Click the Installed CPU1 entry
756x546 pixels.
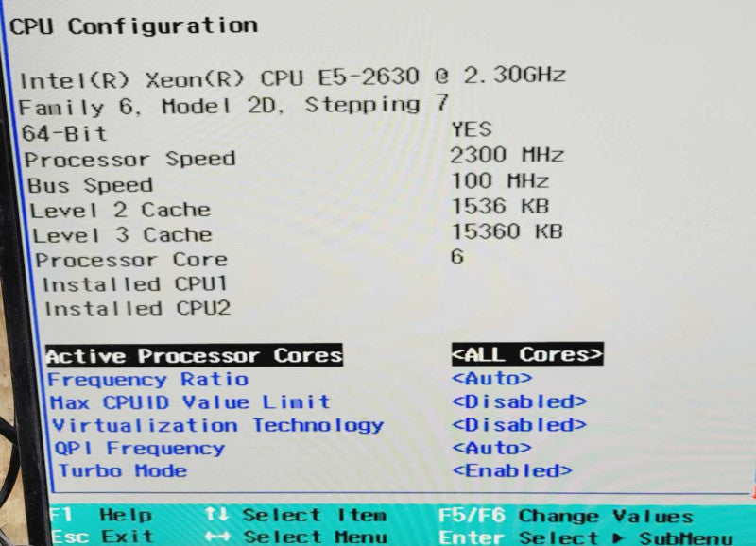pos(134,284)
